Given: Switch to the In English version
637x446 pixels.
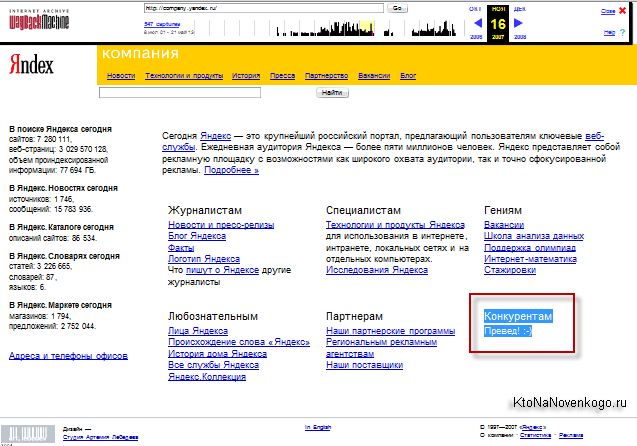Looking at the screenshot, I should click(320, 427).
